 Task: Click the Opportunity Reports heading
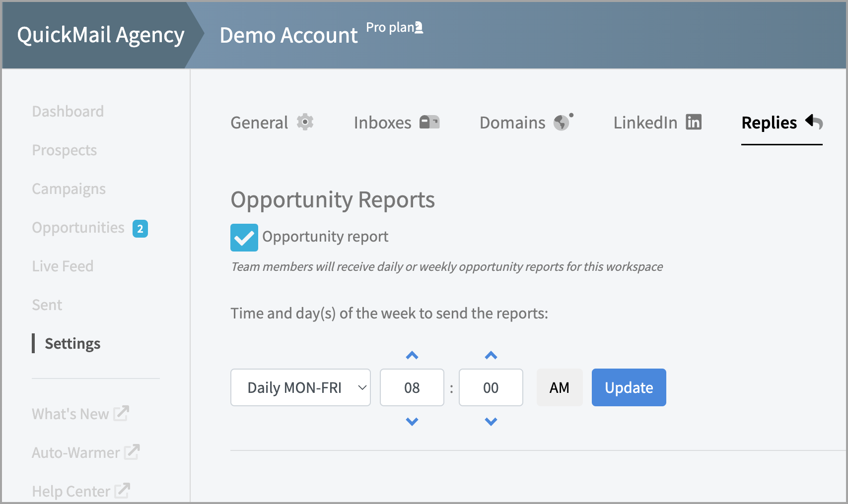tap(333, 200)
